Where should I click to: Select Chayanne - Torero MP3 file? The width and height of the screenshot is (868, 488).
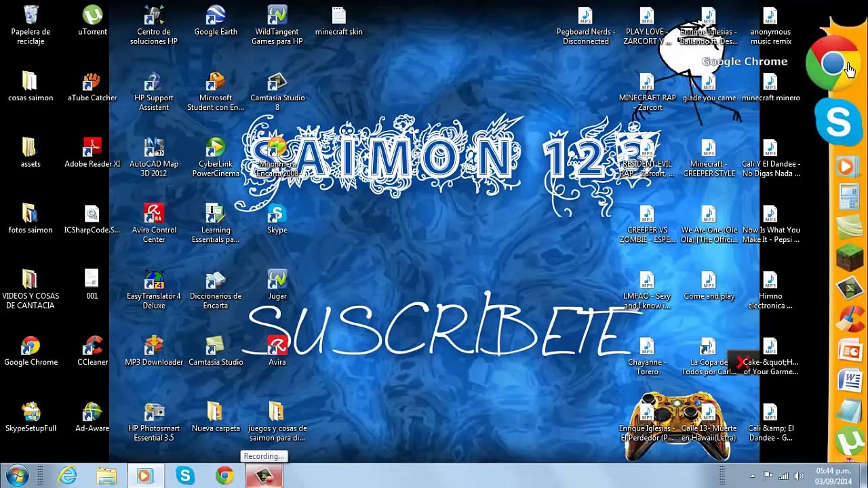[648, 355]
